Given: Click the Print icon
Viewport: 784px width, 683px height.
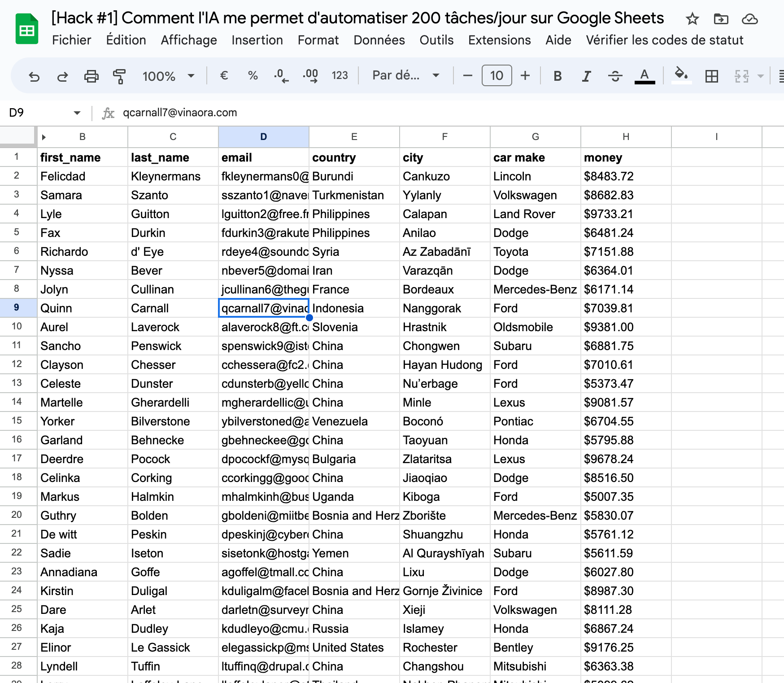Looking at the screenshot, I should coord(91,76).
